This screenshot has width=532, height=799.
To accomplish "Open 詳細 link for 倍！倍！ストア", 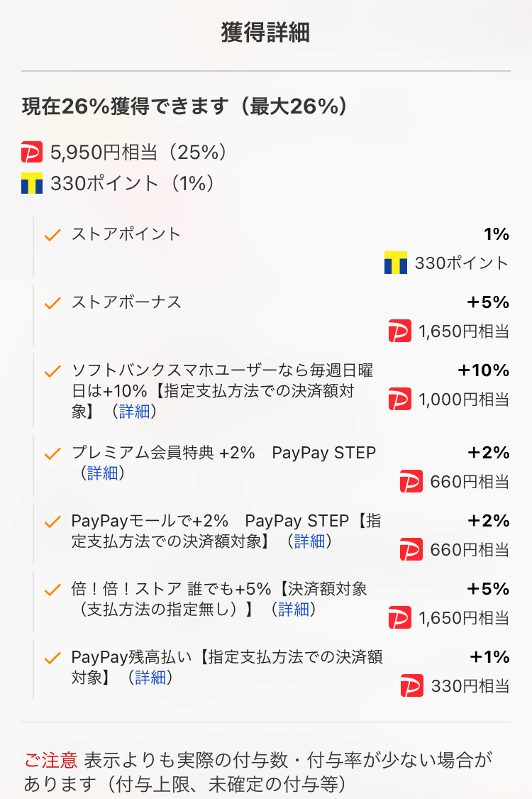I will [293, 609].
